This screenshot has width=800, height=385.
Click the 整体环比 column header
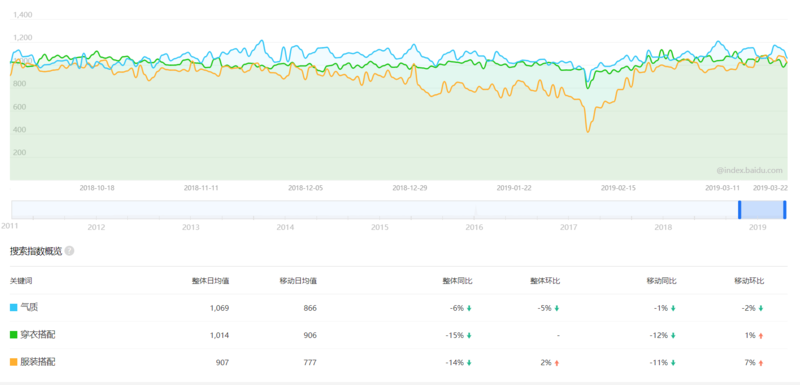[545, 280]
